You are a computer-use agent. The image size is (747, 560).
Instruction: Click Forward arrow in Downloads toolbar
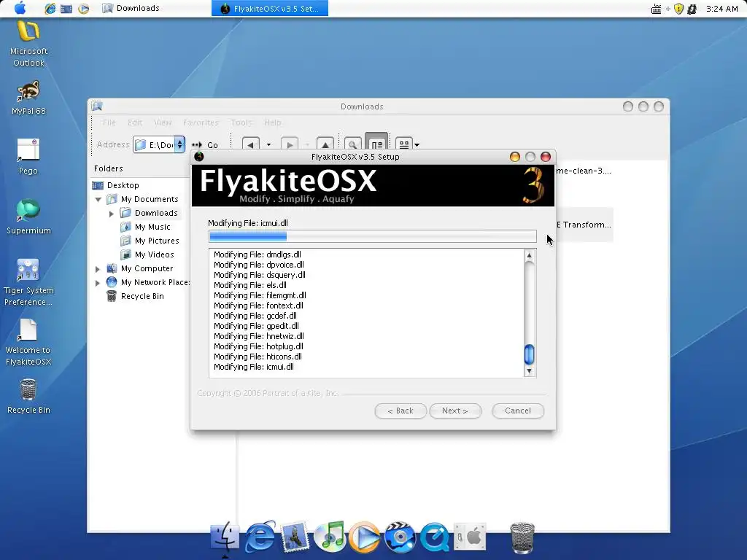click(290, 144)
